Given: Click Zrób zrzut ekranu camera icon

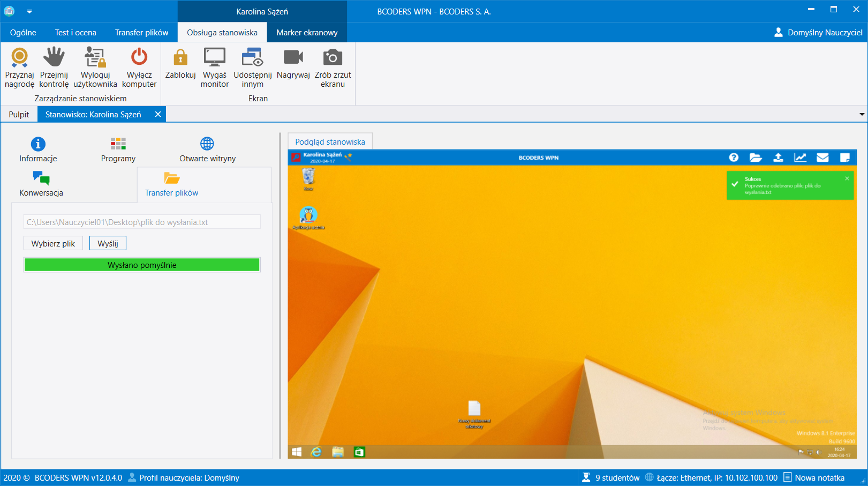Looking at the screenshot, I should coord(333,57).
